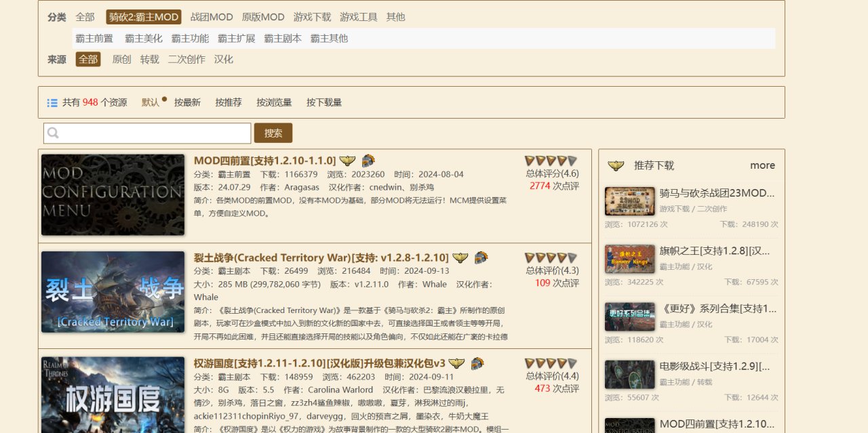Open recommended 旗帜之王[支持1.2.8] link

[715, 251]
